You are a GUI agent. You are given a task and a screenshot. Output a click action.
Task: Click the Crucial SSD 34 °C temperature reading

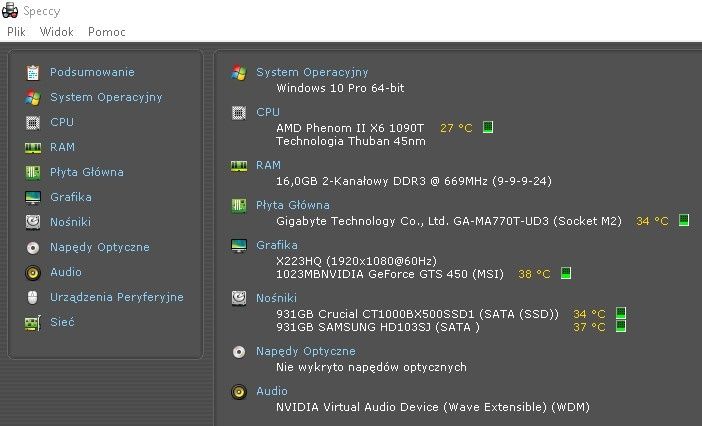click(589, 314)
